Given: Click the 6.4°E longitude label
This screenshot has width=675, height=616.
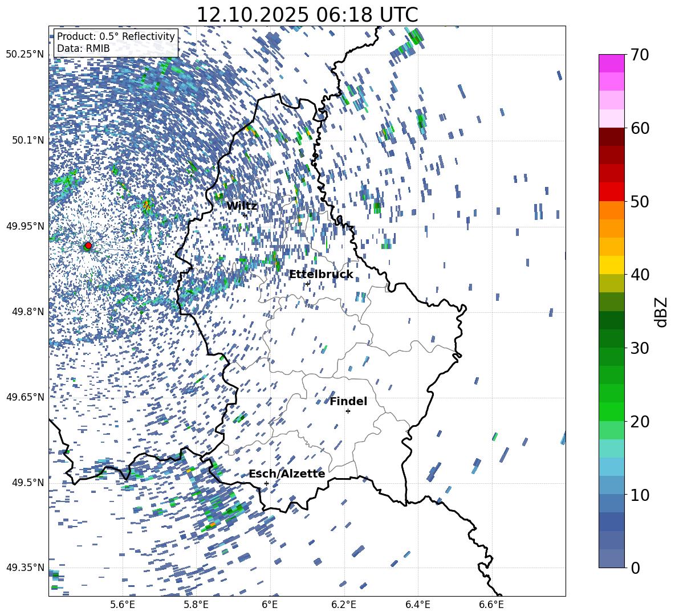Looking at the screenshot, I should click(418, 605).
